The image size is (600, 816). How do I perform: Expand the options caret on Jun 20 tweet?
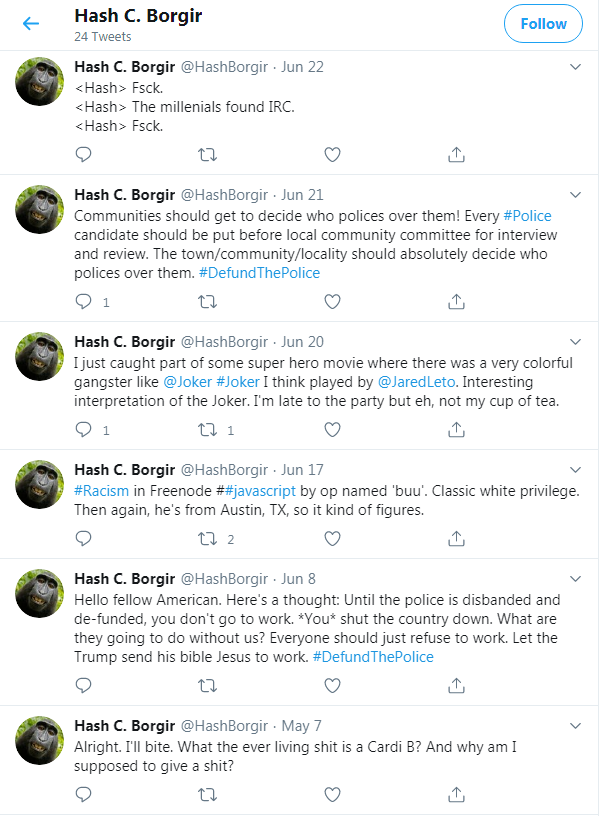(575, 342)
